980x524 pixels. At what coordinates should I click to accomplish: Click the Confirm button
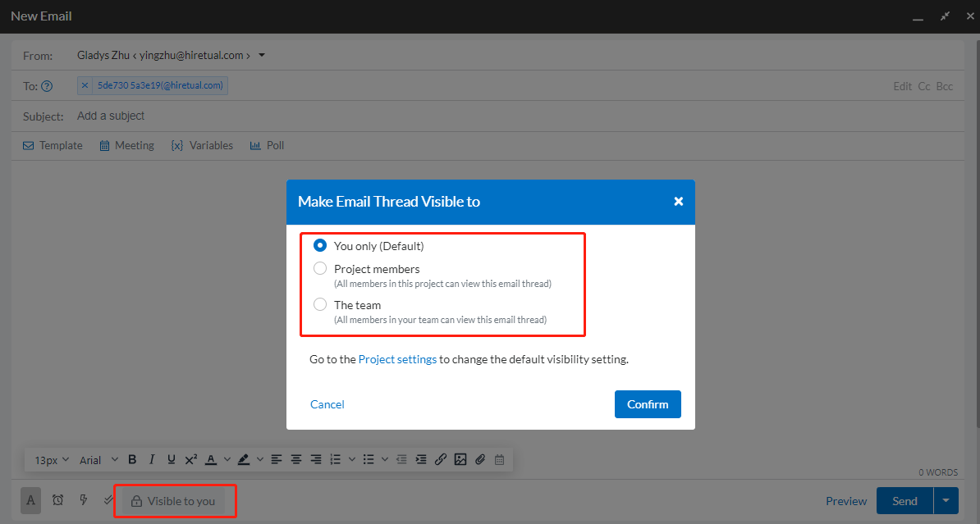(648, 404)
